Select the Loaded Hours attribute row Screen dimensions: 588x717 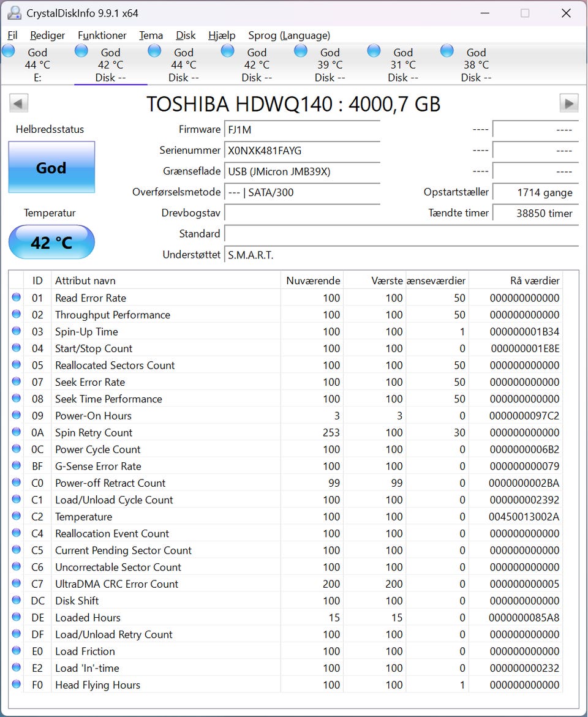point(285,617)
